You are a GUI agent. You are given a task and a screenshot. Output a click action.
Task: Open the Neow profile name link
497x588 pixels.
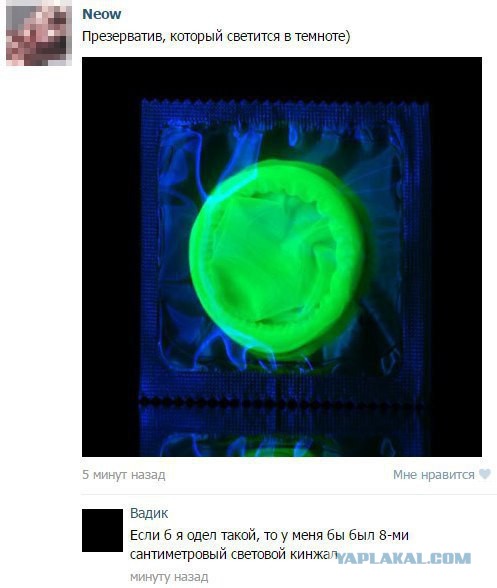101,14
